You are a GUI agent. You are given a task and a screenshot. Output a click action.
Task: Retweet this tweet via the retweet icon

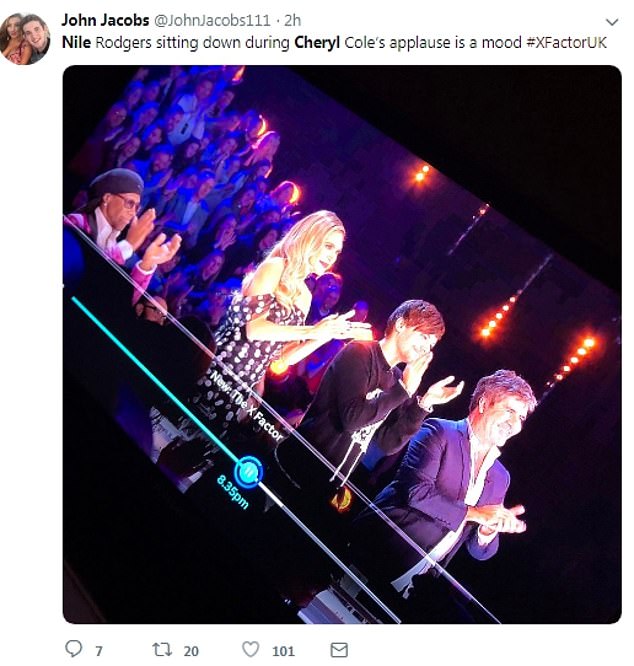[160, 649]
